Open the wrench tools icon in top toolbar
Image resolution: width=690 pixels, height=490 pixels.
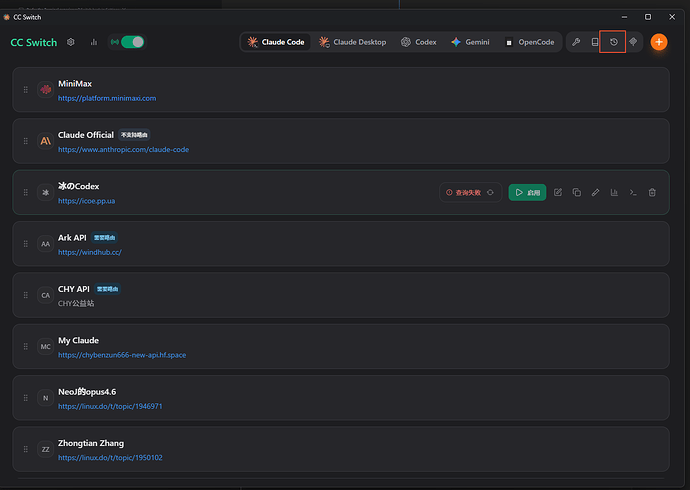[576, 42]
